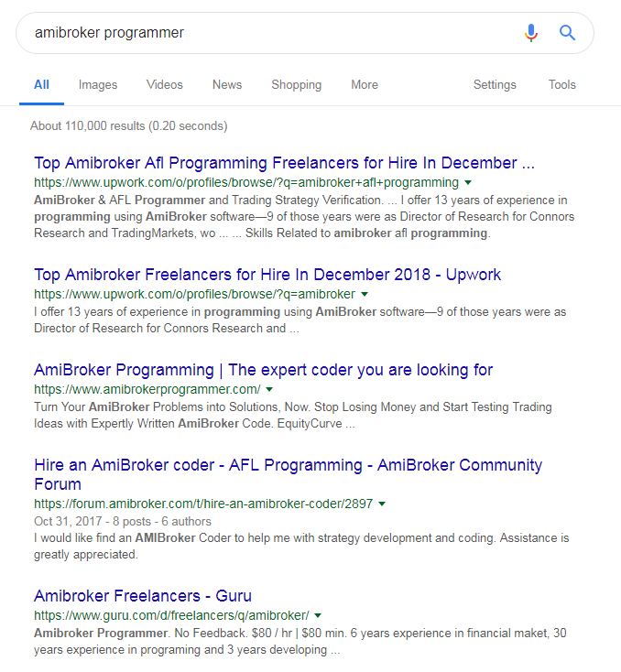Expand dropdown arrow next to guru.com URL
This screenshot has height=672, width=621.
pyautogui.click(x=318, y=616)
